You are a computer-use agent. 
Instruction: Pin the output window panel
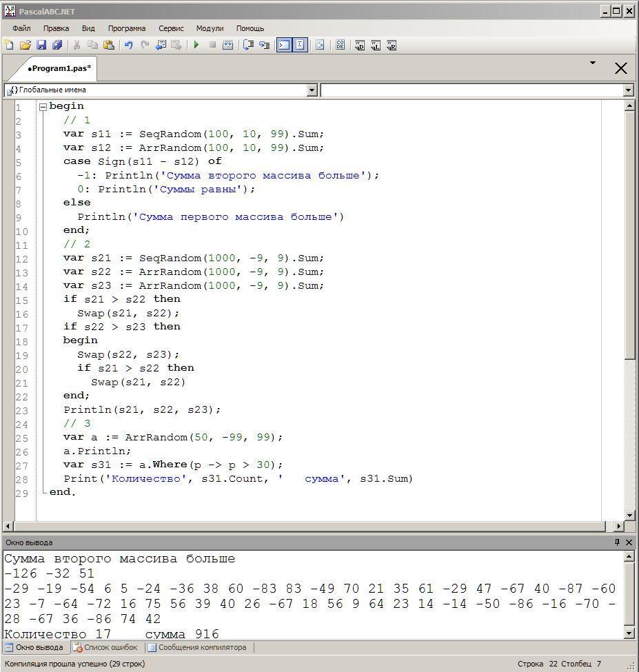tap(617, 542)
